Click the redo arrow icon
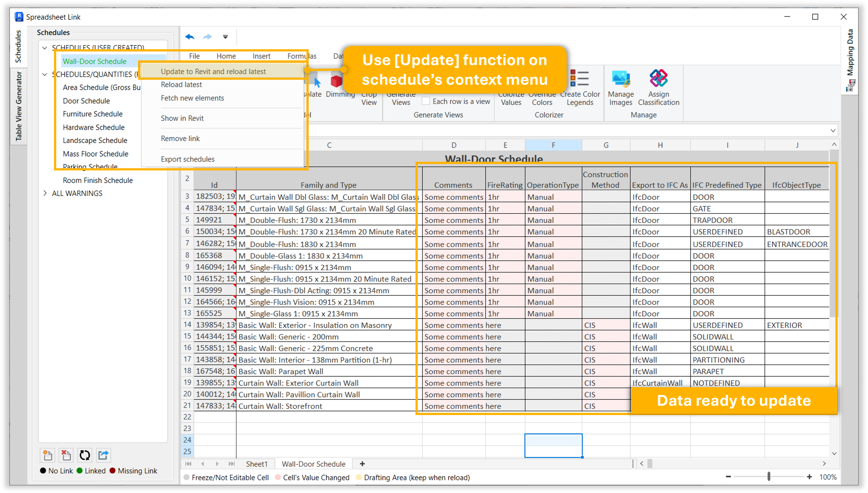This screenshot has width=868, height=493. pos(207,37)
